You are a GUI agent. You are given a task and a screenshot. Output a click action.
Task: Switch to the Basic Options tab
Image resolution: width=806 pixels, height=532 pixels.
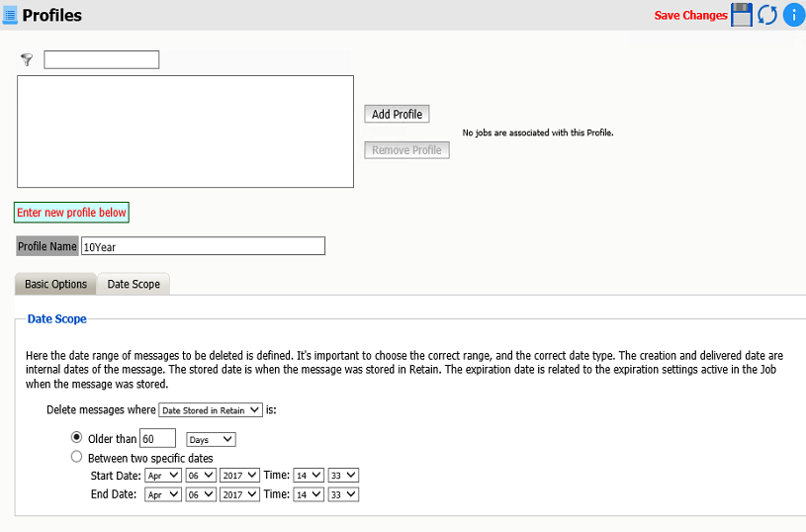tap(55, 284)
